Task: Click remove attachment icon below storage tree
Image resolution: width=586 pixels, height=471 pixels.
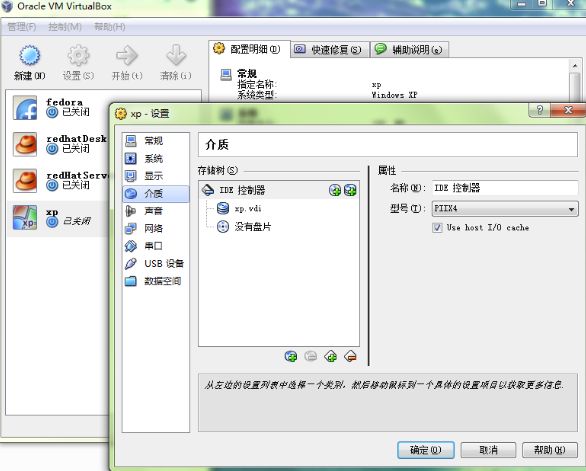Action: click(x=311, y=356)
